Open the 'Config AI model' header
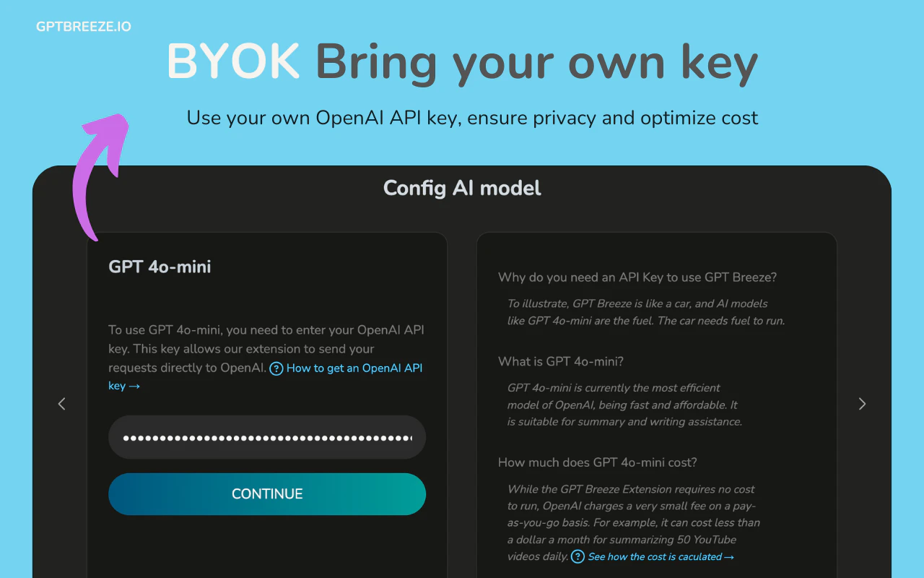 click(461, 189)
